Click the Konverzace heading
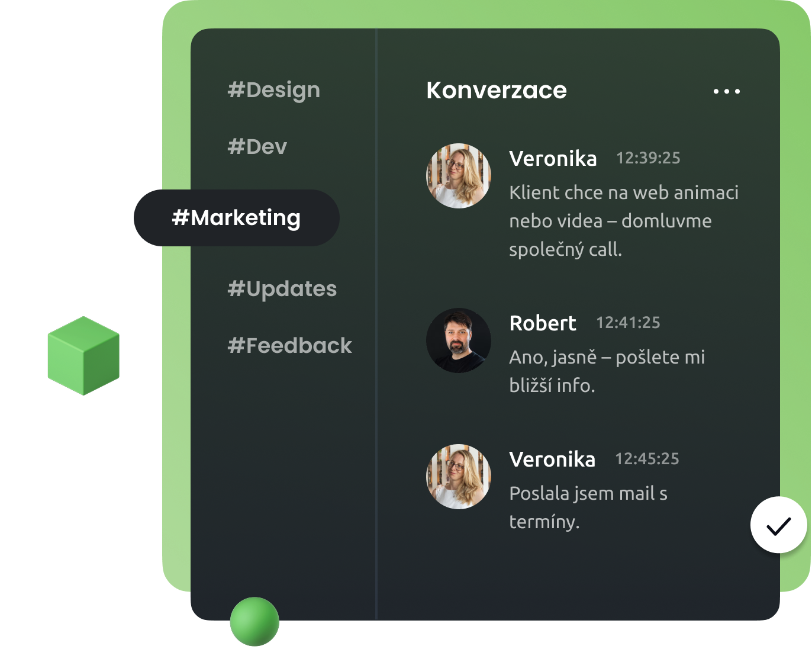The image size is (812, 662). click(497, 90)
